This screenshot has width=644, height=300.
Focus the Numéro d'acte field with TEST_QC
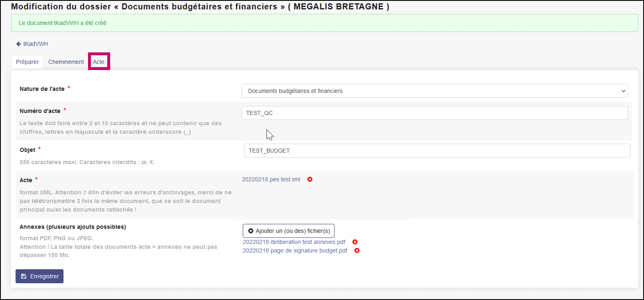434,113
